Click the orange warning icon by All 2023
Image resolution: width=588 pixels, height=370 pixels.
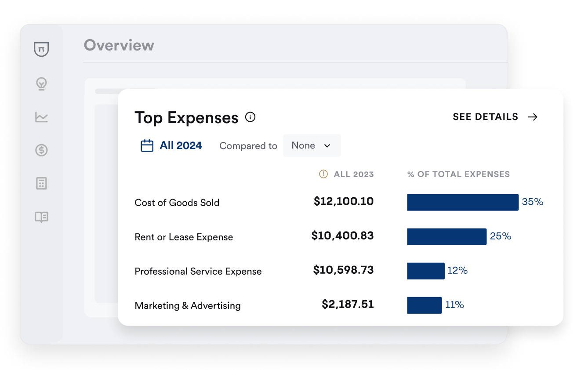(323, 174)
